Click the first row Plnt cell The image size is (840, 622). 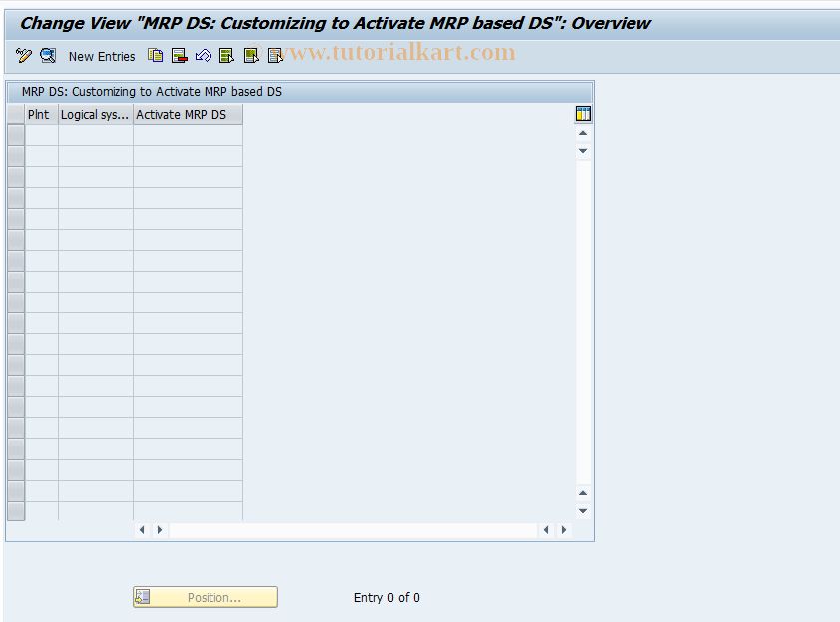(42, 135)
